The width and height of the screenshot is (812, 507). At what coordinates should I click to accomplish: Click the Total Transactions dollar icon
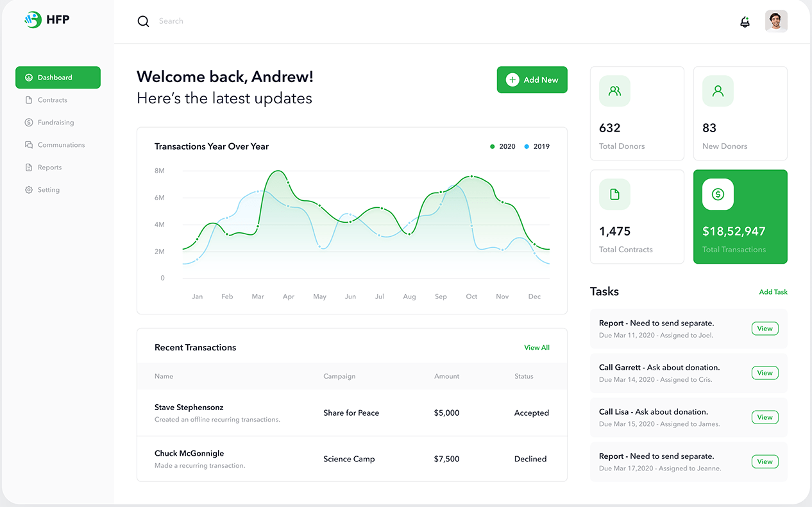(x=718, y=194)
